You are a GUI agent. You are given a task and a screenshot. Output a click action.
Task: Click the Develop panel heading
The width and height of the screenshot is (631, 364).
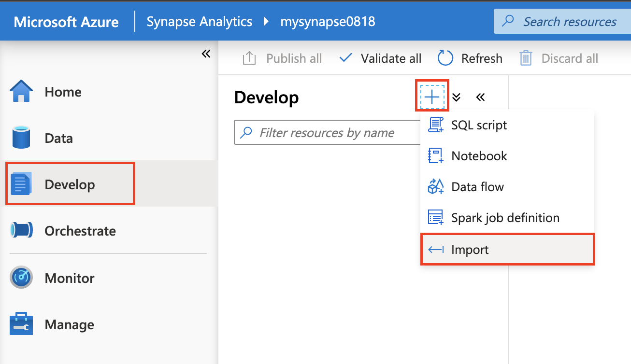266,98
